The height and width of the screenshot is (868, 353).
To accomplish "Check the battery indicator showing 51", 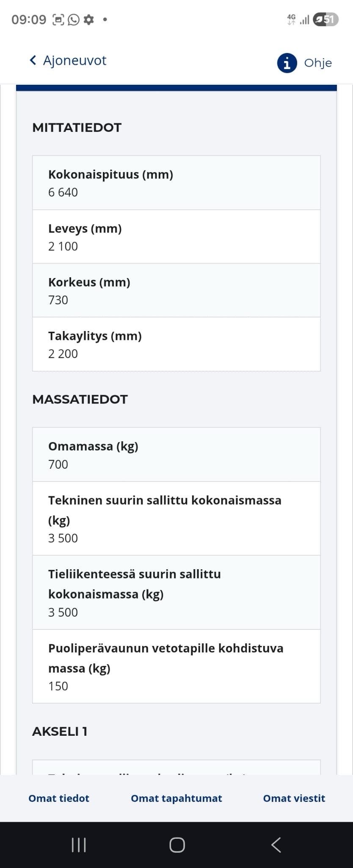I will [326, 19].
